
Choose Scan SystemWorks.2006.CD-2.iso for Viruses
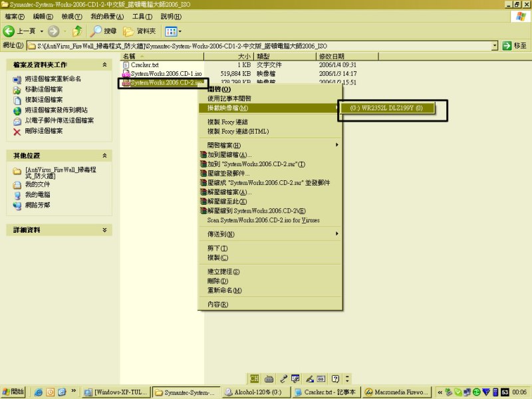270,220
